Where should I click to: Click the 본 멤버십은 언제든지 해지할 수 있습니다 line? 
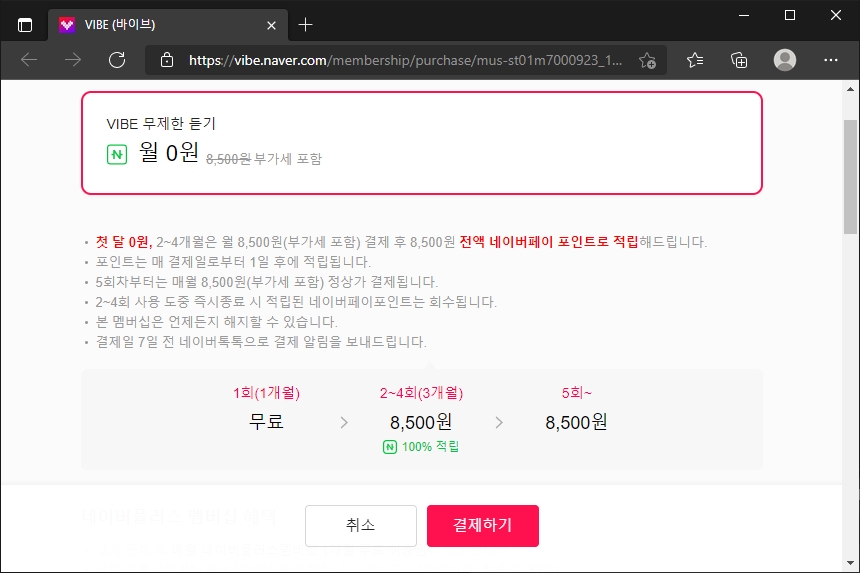[x=217, y=321]
